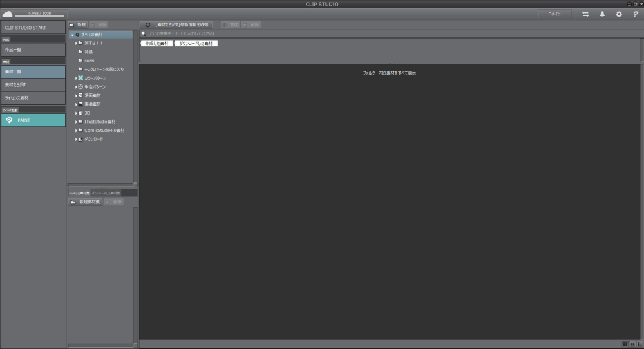This screenshot has height=349, width=644.
Task: Click 新規素材集 new collection button
Action: click(x=86, y=202)
